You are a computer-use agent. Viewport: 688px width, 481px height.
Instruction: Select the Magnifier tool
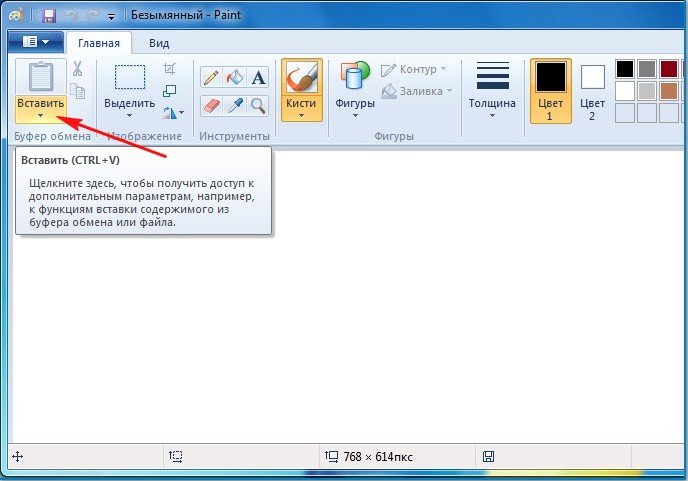[258, 106]
